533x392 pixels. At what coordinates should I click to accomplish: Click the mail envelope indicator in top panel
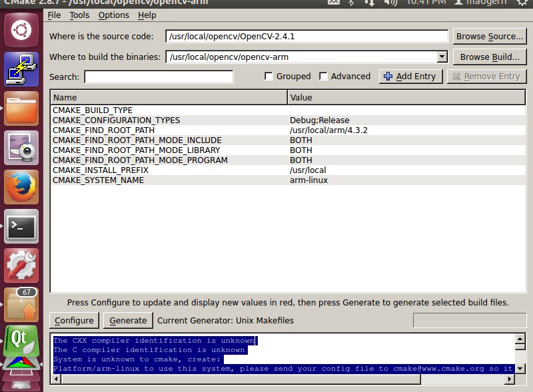point(334,3)
